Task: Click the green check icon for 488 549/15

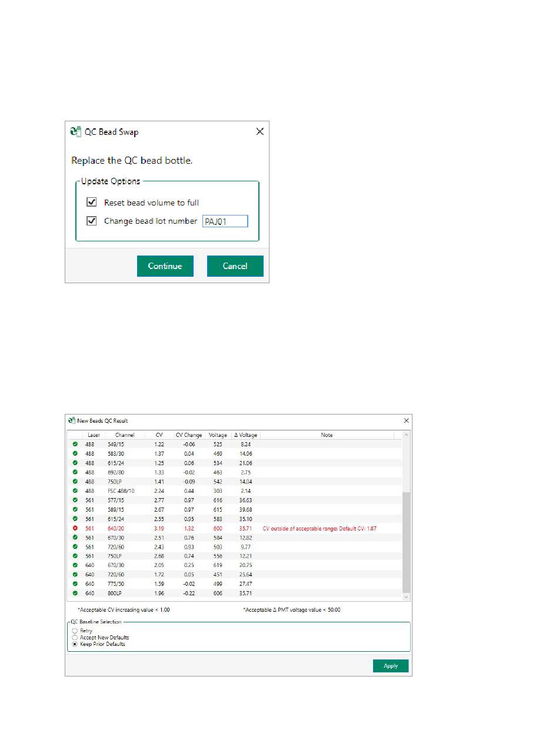Action: 75,444
